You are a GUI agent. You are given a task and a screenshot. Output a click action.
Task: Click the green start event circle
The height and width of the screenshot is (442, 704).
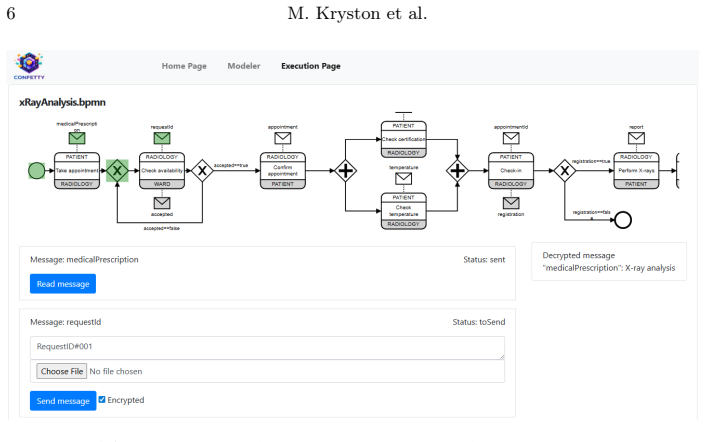click(x=36, y=171)
